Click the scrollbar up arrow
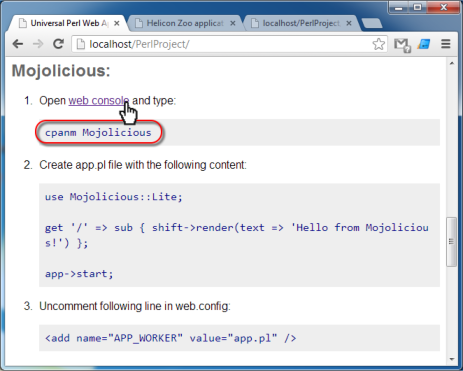Viewport: 463px width, 371px height. tap(452, 63)
